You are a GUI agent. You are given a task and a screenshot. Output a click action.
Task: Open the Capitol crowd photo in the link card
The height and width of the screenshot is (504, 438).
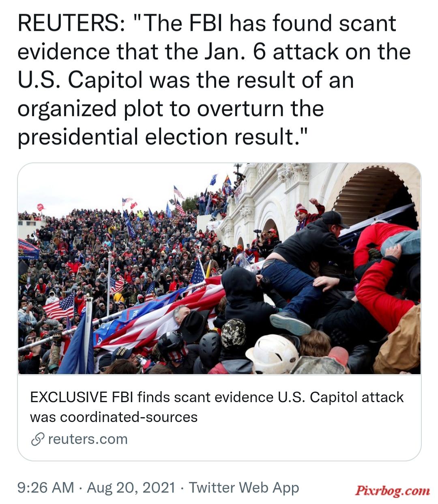tap(219, 268)
